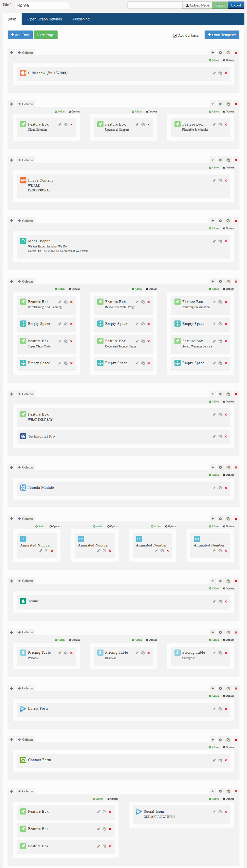
Task: Duplicate the Joomla Module addon
Action: (x=220, y=488)
